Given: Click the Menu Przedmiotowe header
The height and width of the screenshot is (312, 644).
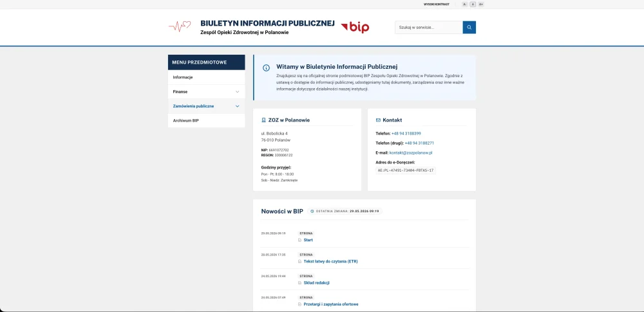Looking at the screenshot, I should coord(207,62).
